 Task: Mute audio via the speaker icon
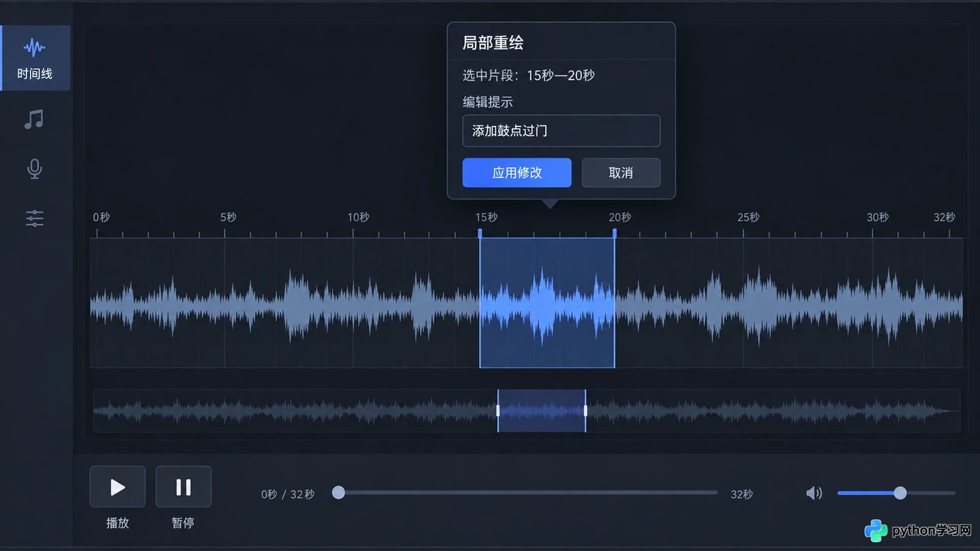[x=814, y=493]
